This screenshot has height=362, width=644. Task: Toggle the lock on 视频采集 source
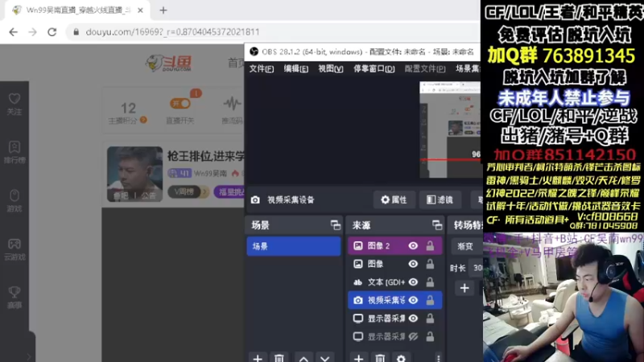(x=430, y=300)
